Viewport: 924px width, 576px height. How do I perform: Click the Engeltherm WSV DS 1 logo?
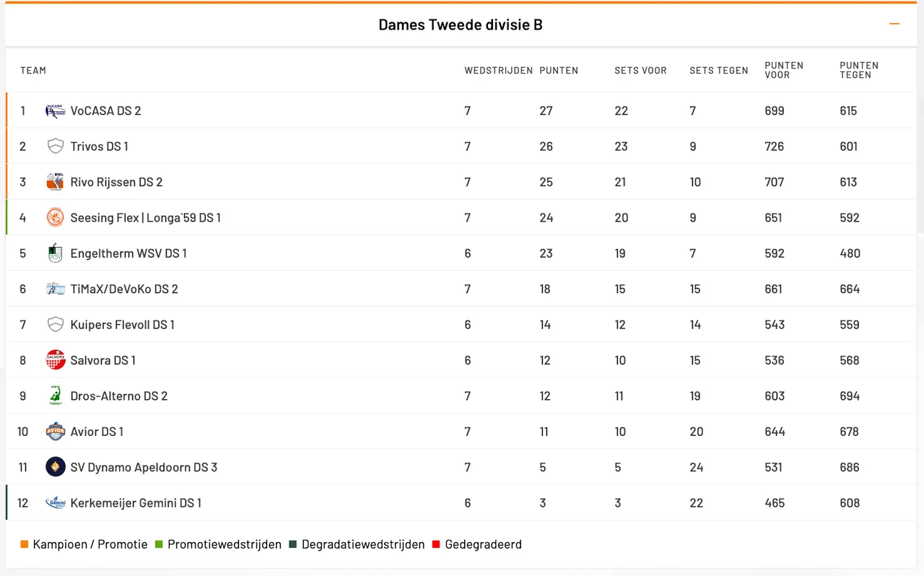pos(55,253)
